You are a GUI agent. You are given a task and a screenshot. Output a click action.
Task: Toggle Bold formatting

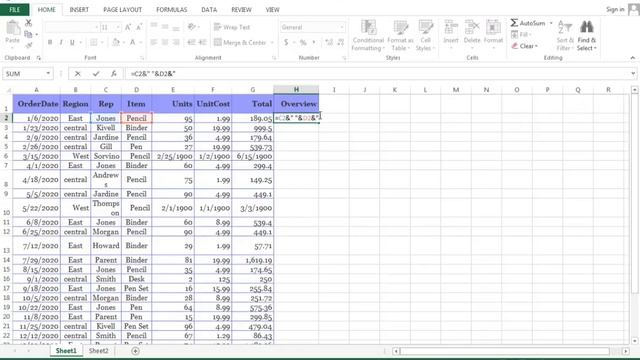coord(50,42)
